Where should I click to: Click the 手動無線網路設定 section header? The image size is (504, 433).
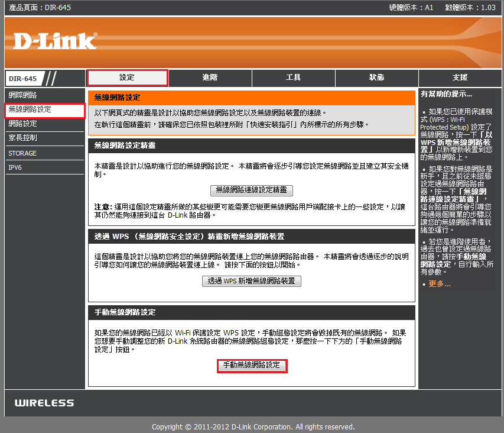125,312
